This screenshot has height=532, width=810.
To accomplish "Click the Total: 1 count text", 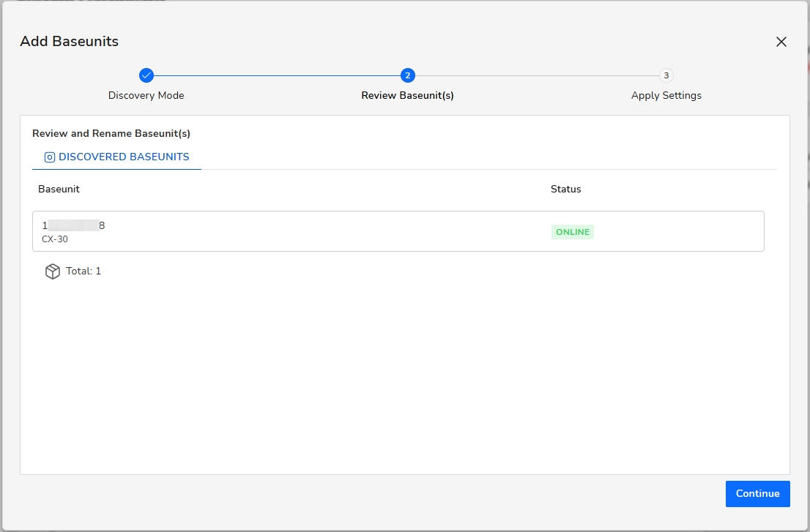I will point(83,271).
